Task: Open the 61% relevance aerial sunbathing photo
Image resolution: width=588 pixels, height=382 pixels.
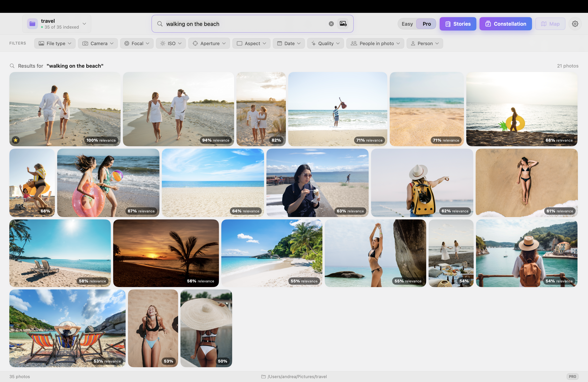Action: point(527,183)
